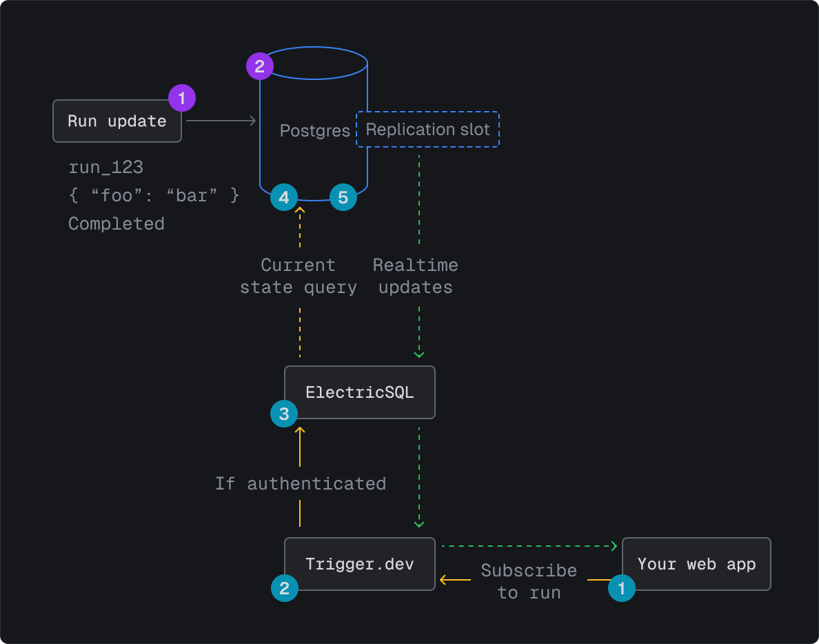The width and height of the screenshot is (819, 644).
Task: Select the Subscribe to run label
Action: (529, 581)
